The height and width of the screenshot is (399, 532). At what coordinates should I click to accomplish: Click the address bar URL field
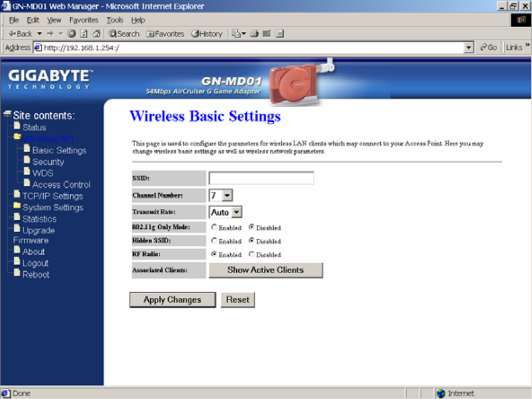[253, 48]
